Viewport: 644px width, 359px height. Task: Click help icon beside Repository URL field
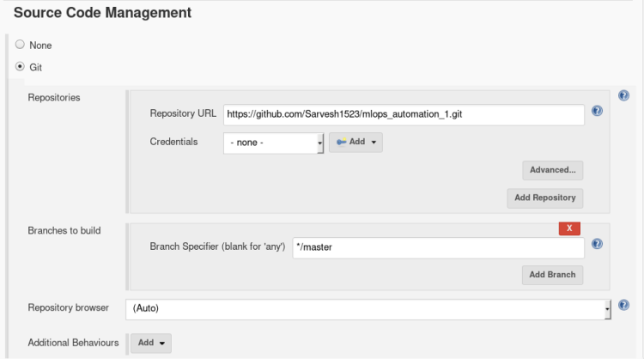597,111
